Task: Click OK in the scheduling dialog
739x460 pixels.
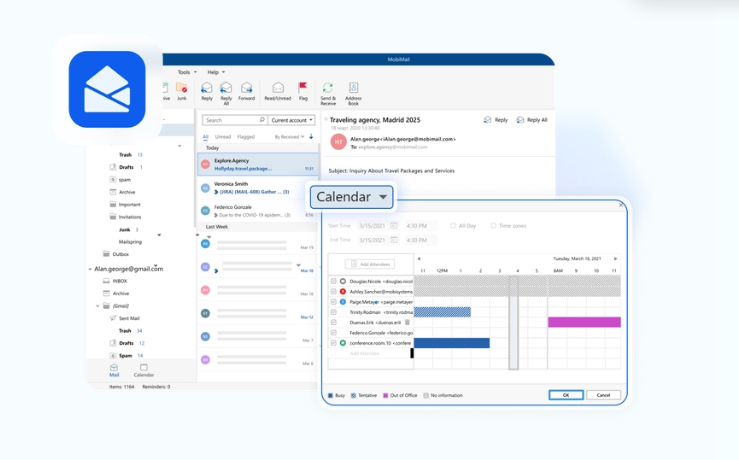Action: click(566, 395)
